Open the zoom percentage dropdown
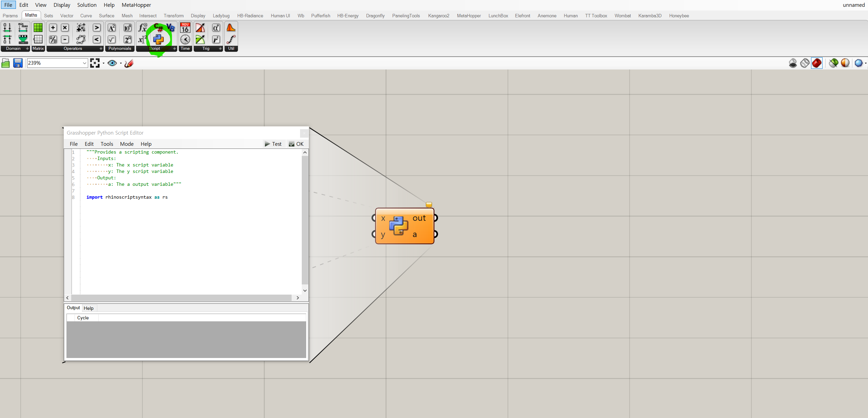 [84, 63]
